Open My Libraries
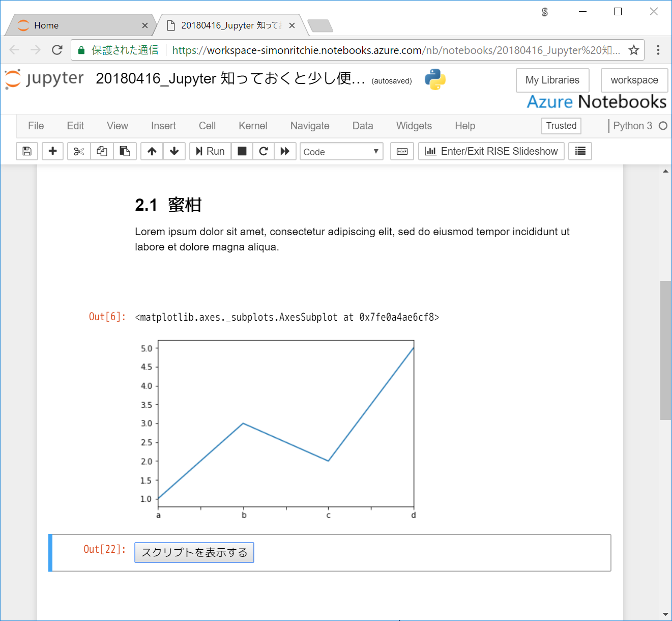The width and height of the screenshot is (672, 621). tap(552, 80)
